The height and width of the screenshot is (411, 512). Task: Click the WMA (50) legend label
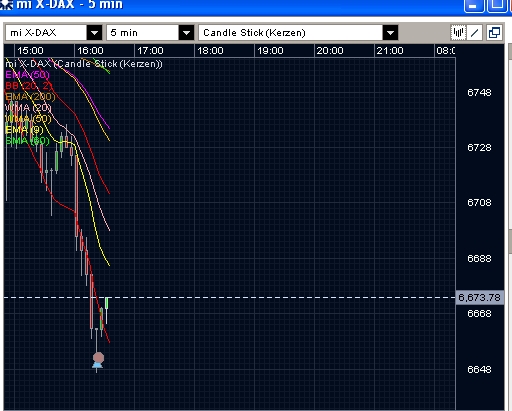point(28,119)
